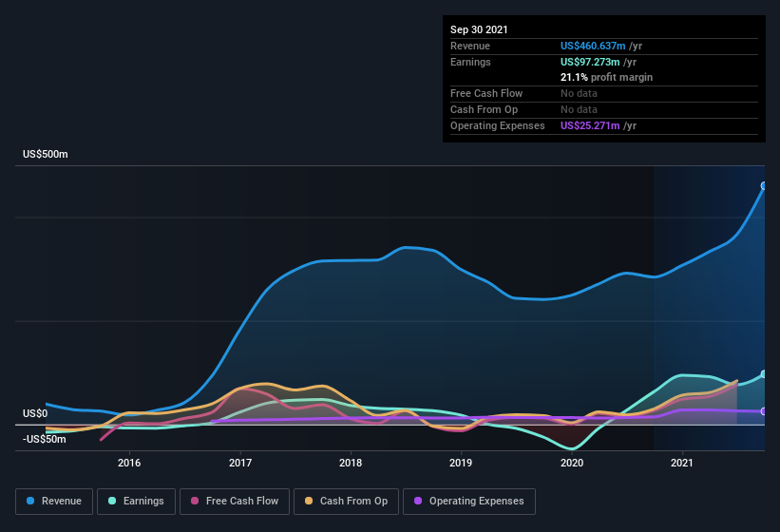The image size is (780, 532).
Task: Click the US$0 y-axis label
Action: 35,413
